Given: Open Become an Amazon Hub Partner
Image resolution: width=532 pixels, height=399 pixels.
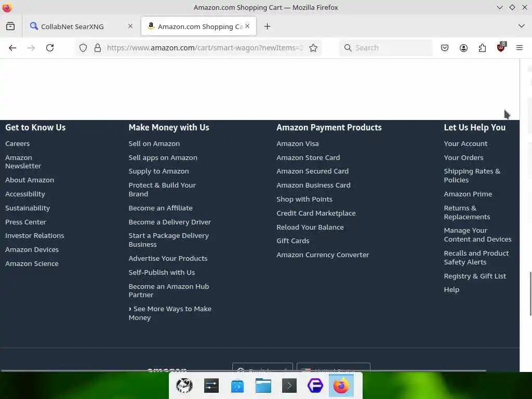Looking at the screenshot, I should (x=169, y=290).
